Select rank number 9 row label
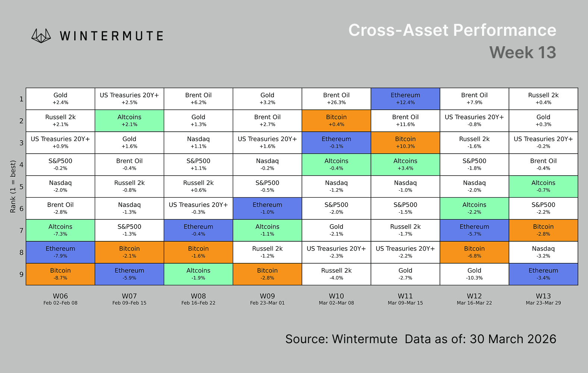The width and height of the screenshot is (588, 373). [x=21, y=275]
